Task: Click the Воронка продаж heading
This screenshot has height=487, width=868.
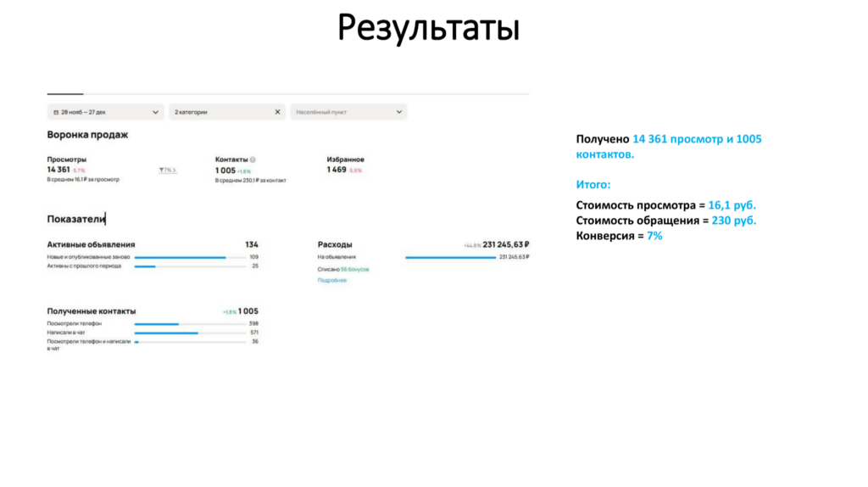Action: [87, 135]
